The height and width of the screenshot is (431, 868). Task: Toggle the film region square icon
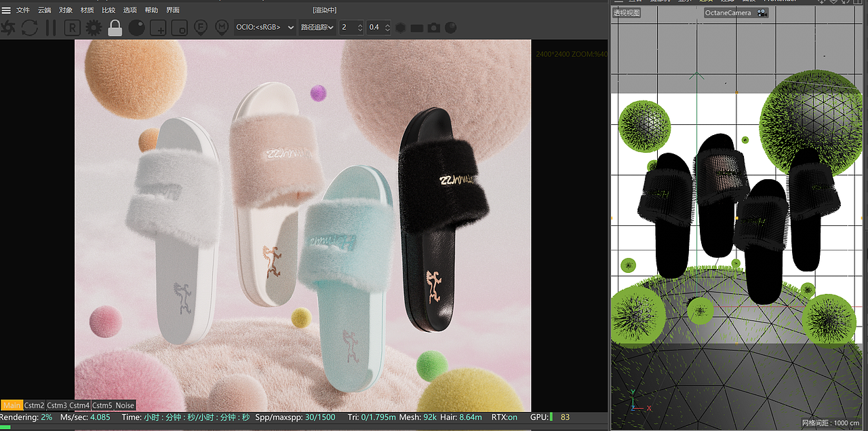click(x=179, y=28)
